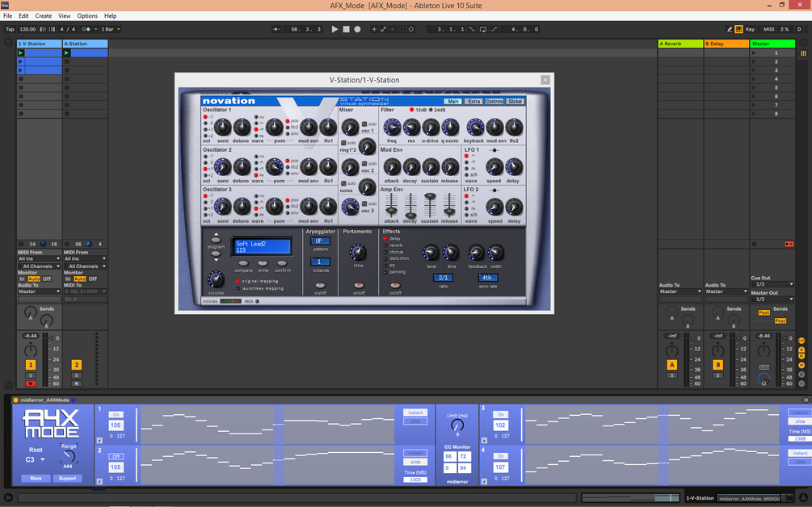Open the Edit menu
Image resolution: width=812 pixels, height=507 pixels.
click(23, 15)
